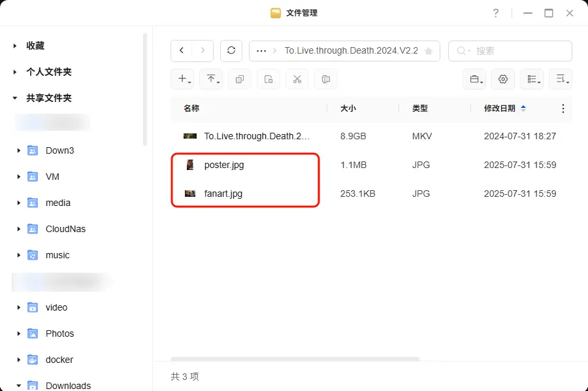
Task: Open the list view mode dropdown
Action: pos(532,79)
